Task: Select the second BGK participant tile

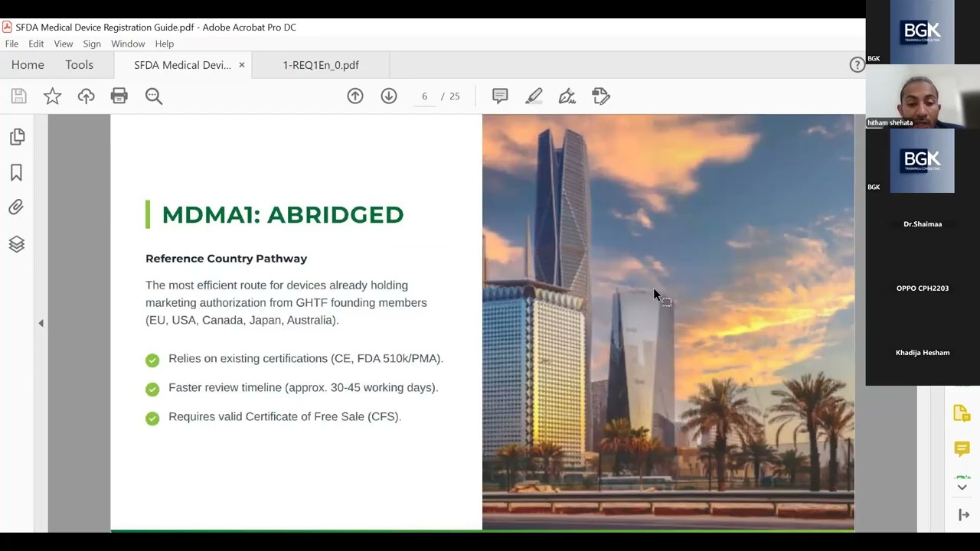Action: 921,161
